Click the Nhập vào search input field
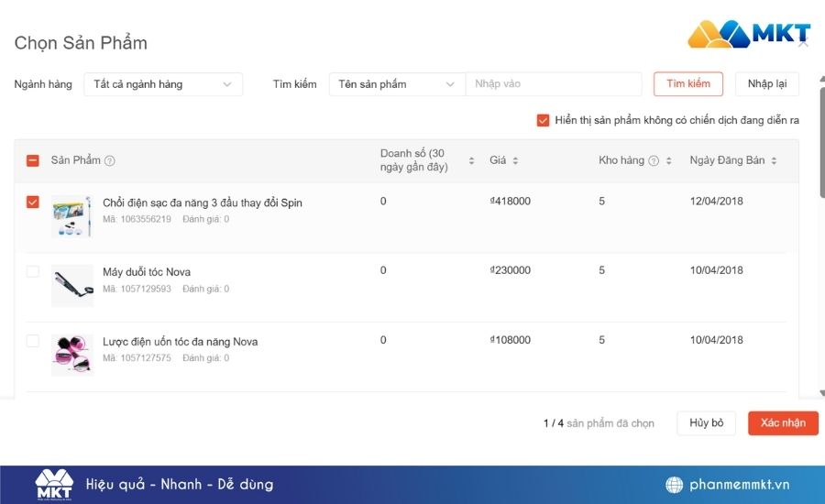The image size is (825, 504). [x=554, y=84]
